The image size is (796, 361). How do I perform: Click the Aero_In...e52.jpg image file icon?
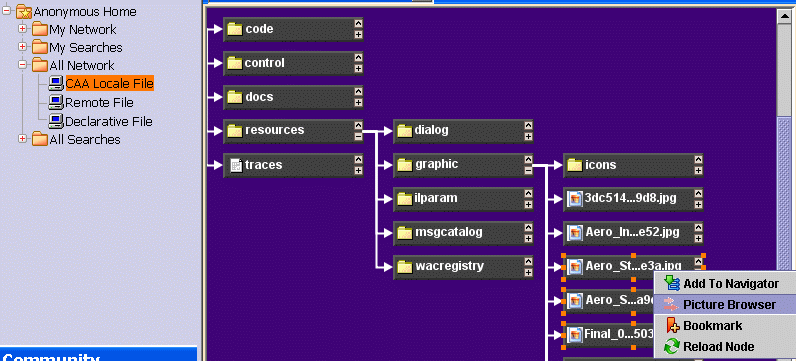[x=575, y=233]
